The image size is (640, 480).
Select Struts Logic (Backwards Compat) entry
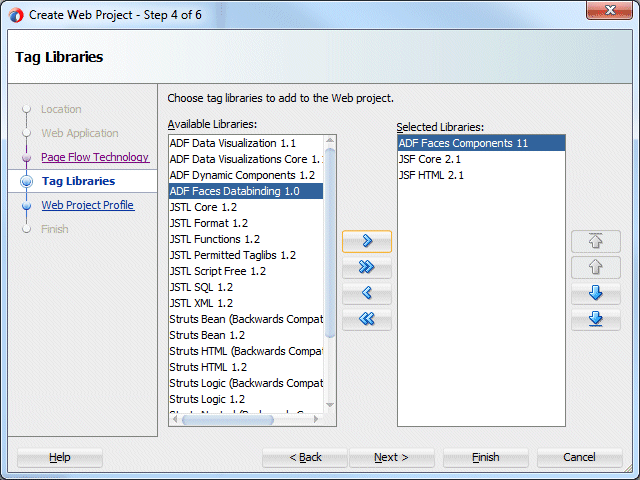[246, 383]
